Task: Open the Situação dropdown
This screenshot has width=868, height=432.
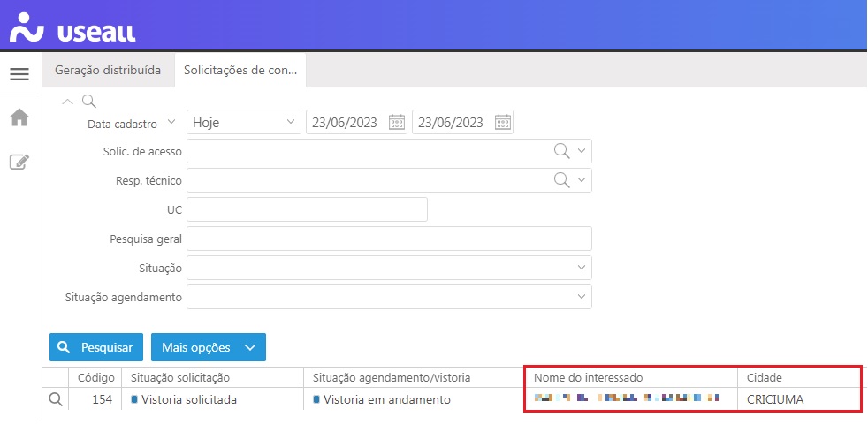Action: (389, 268)
